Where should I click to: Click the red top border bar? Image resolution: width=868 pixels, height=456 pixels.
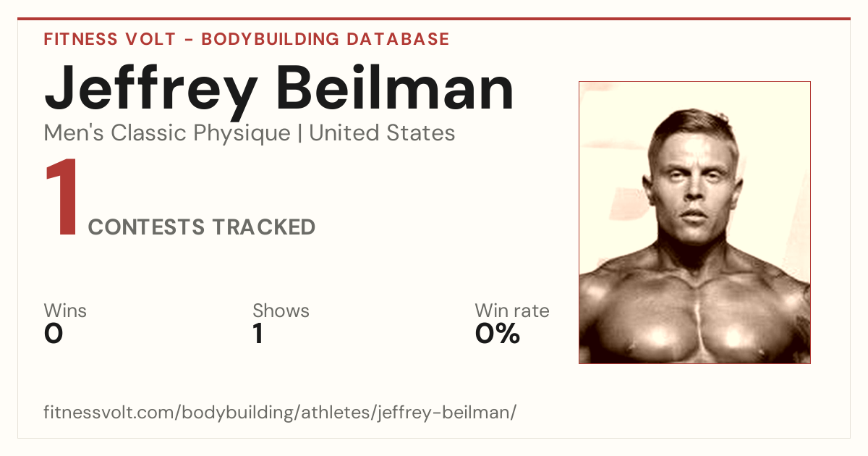coord(434,19)
